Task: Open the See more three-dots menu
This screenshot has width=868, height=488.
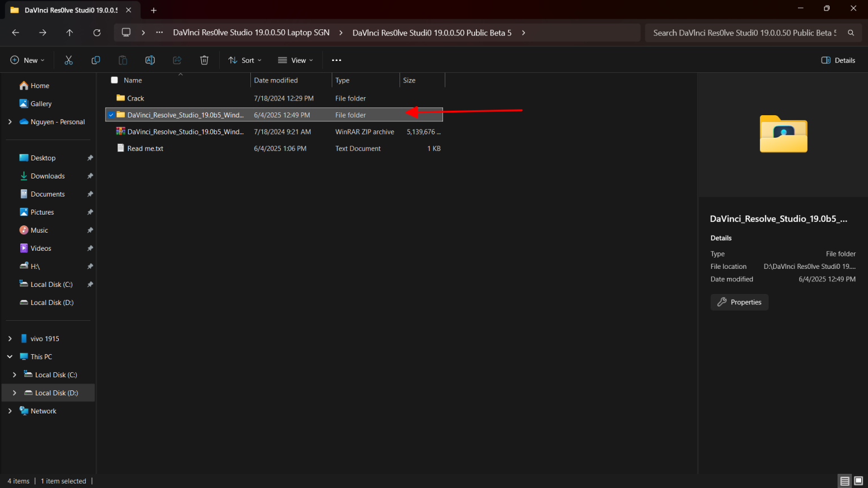Action: click(336, 60)
